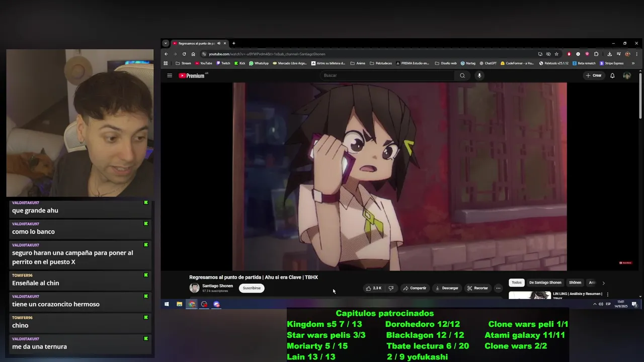Open options for LIN LING video
Viewport: 644px width, 362px height.
(x=608, y=295)
